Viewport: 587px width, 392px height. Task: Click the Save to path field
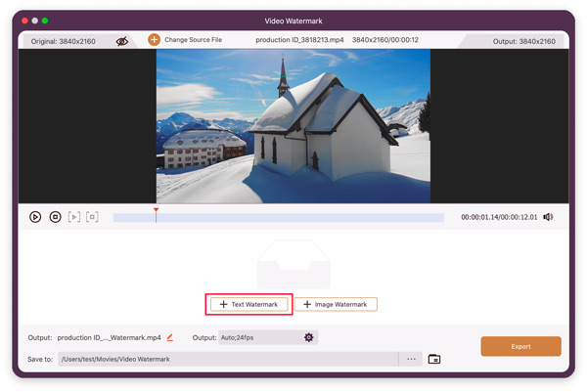(x=228, y=359)
